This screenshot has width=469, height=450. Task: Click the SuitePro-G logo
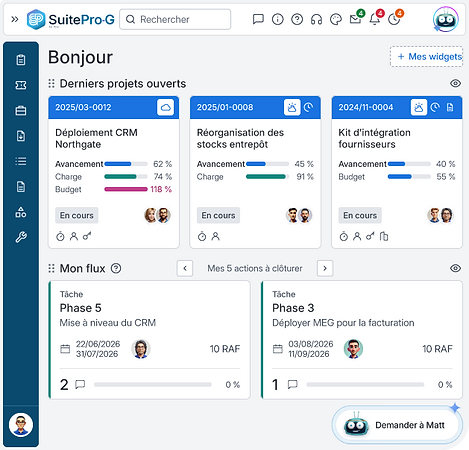pos(70,19)
